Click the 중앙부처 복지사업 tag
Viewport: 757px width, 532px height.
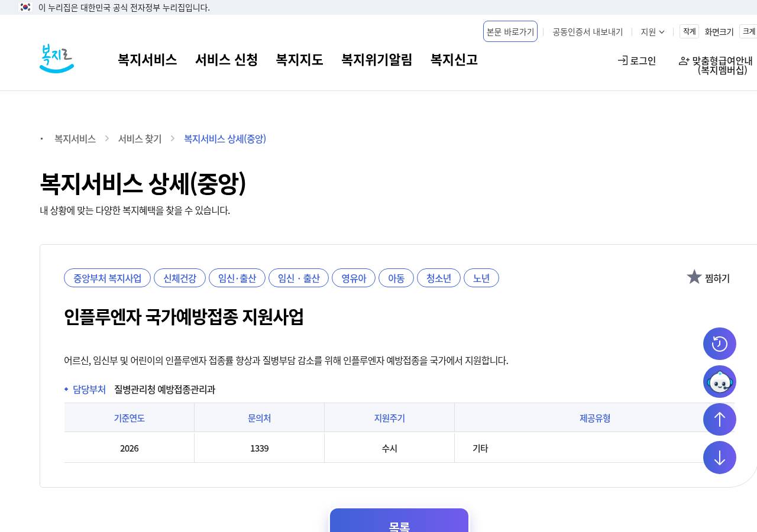107,278
